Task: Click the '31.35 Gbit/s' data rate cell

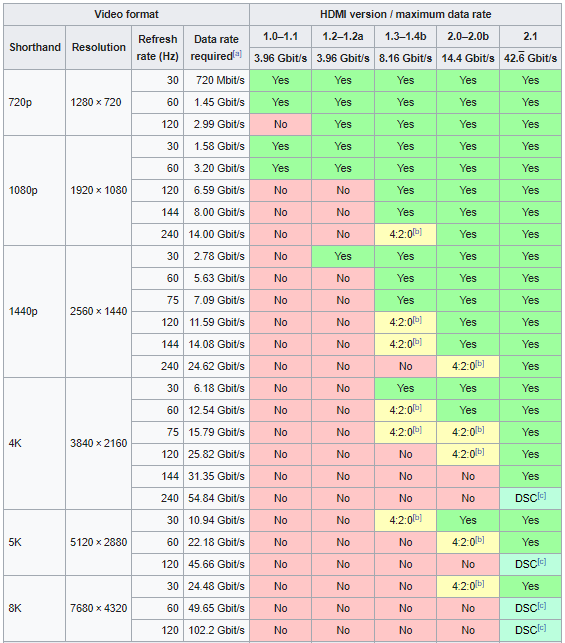Action: tap(216, 477)
